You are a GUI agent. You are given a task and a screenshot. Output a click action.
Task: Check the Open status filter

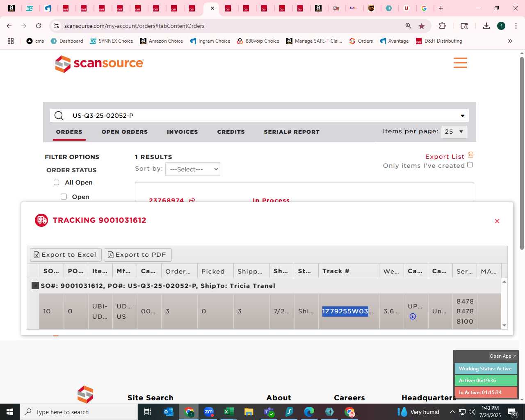(64, 197)
